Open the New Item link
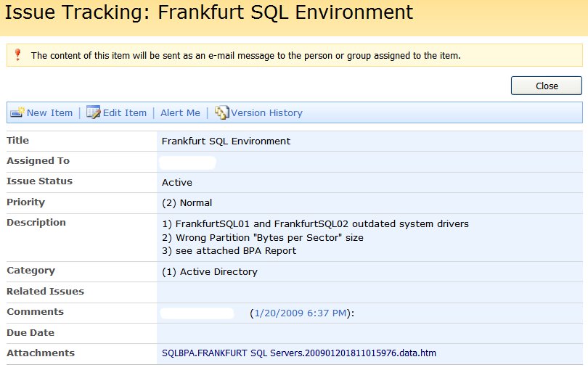Viewport: 588px width, 370px height. (x=49, y=113)
